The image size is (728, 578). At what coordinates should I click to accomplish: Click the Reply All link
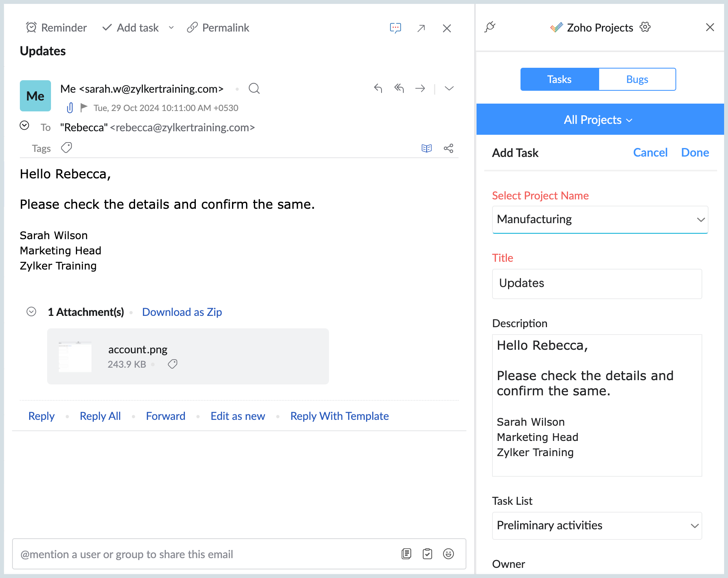point(100,416)
